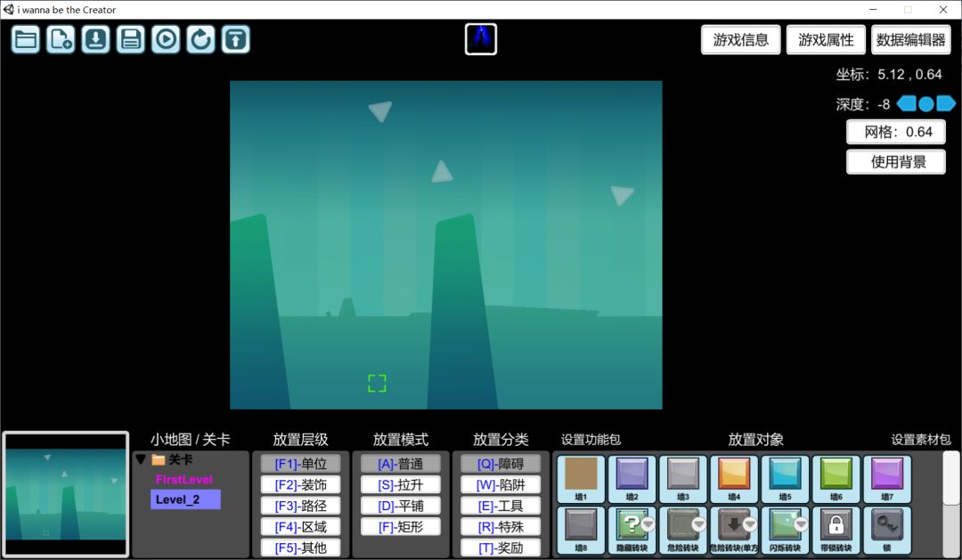
Task: Open dropdown arrow on 隐藏砖块 tile
Action: point(648,523)
